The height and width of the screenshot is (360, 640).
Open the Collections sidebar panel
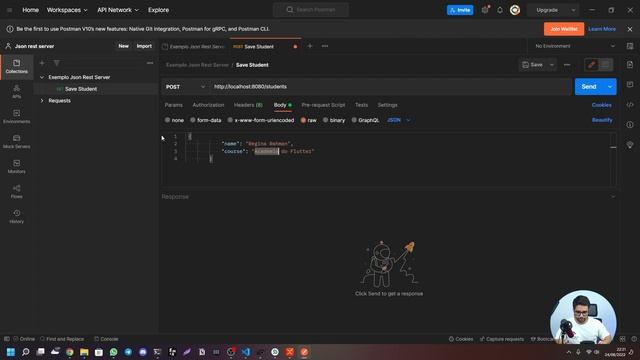pyautogui.click(x=16, y=67)
